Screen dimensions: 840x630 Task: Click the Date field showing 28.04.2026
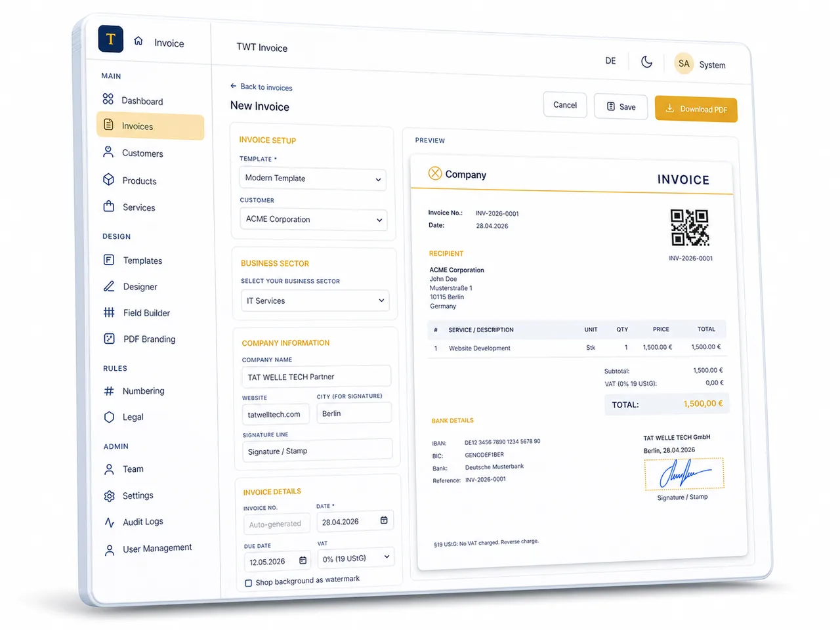click(x=355, y=521)
